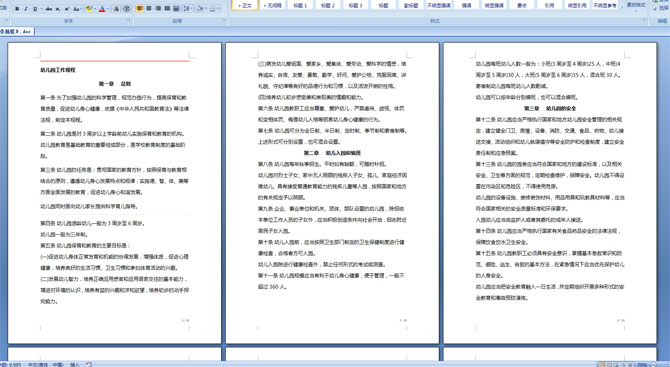Apply subscript formatting
670x367 pixels.
point(58,9)
